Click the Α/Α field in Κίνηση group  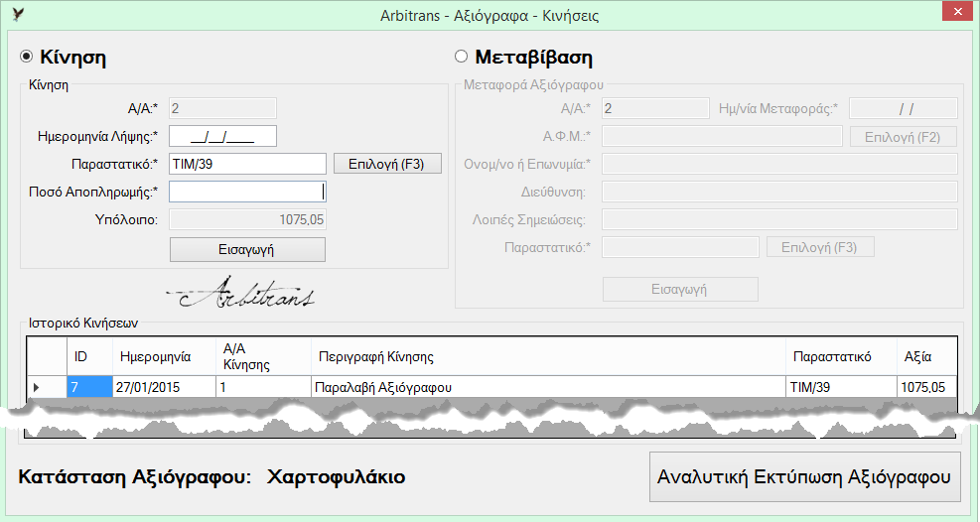click(x=222, y=108)
